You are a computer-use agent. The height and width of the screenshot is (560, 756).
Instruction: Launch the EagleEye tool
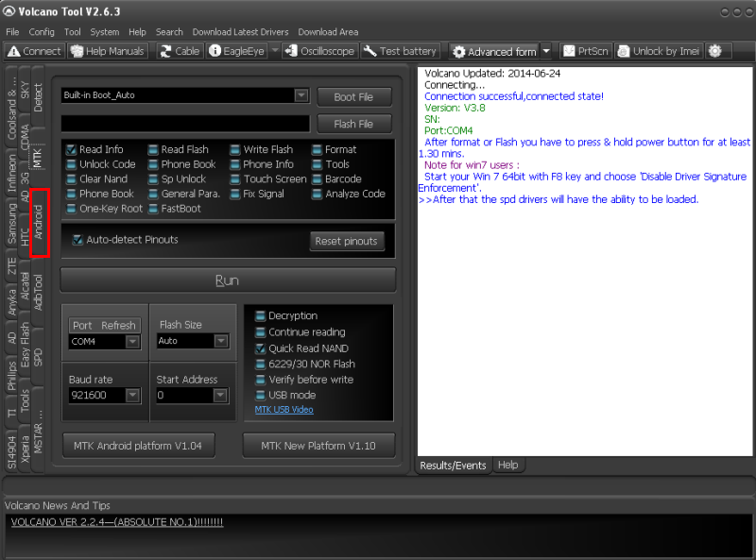237,51
